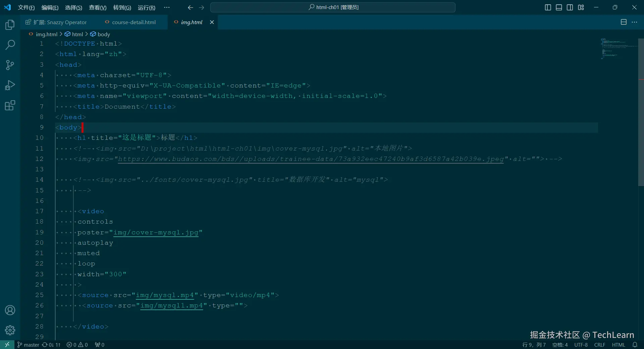
Task: Open the Accounts menu icon
Action: pos(10,310)
